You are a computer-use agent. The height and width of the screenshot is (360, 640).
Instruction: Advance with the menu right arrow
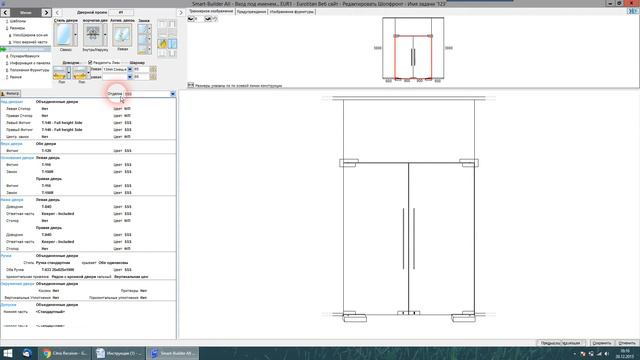[46, 13]
